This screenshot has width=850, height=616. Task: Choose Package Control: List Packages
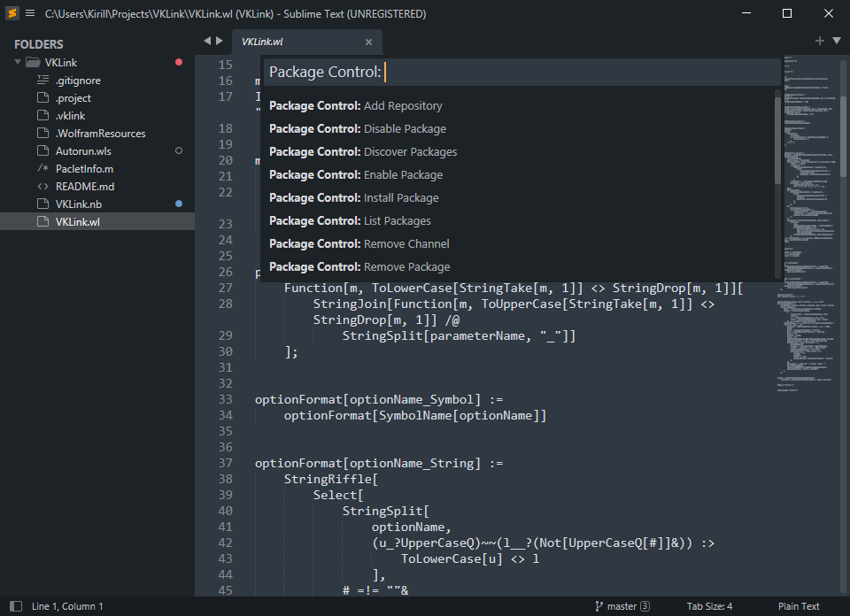519,220
